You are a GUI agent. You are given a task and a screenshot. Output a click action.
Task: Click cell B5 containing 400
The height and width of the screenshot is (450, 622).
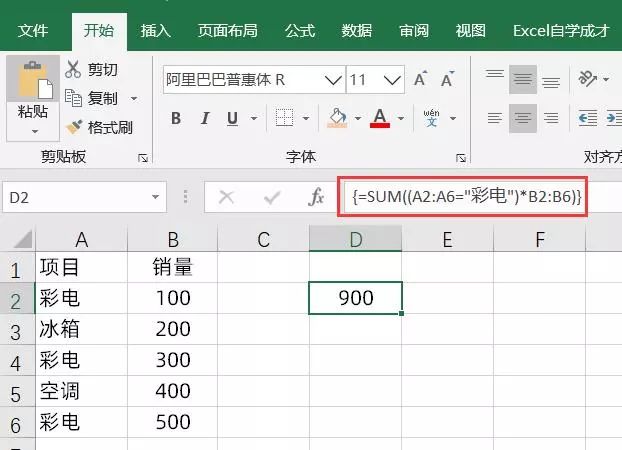pyautogui.click(x=173, y=391)
